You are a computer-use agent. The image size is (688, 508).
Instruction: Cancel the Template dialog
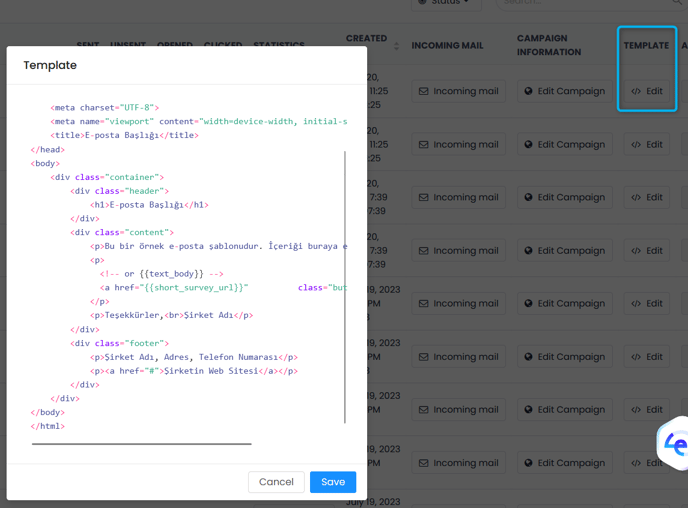276,482
